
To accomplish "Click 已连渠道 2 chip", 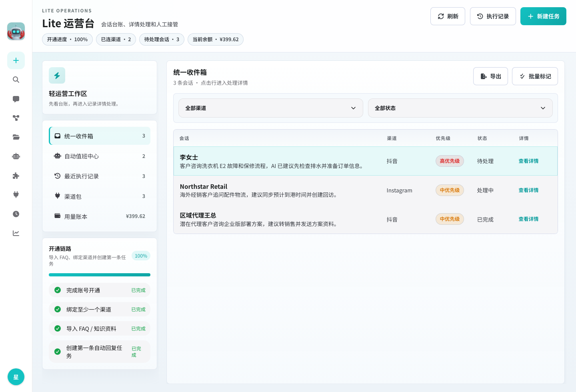I will tap(116, 40).
